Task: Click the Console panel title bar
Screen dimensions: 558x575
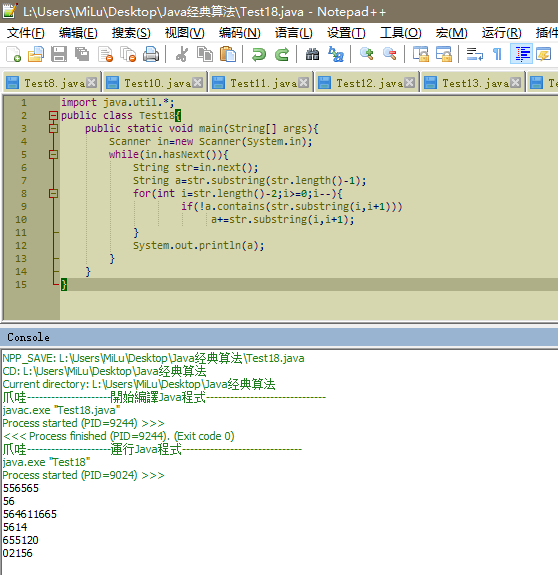Action: (279, 337)
